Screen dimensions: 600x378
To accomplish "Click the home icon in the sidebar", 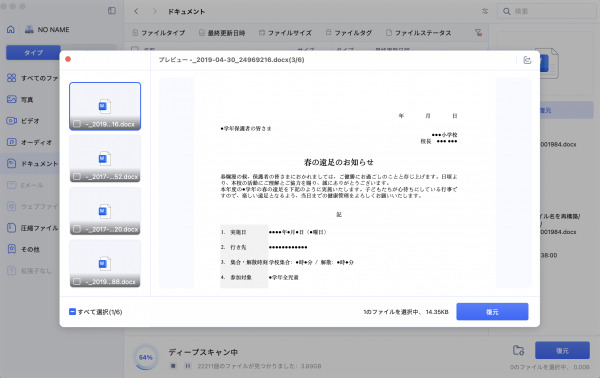I will pyautogui.click(x=11, y=29).
